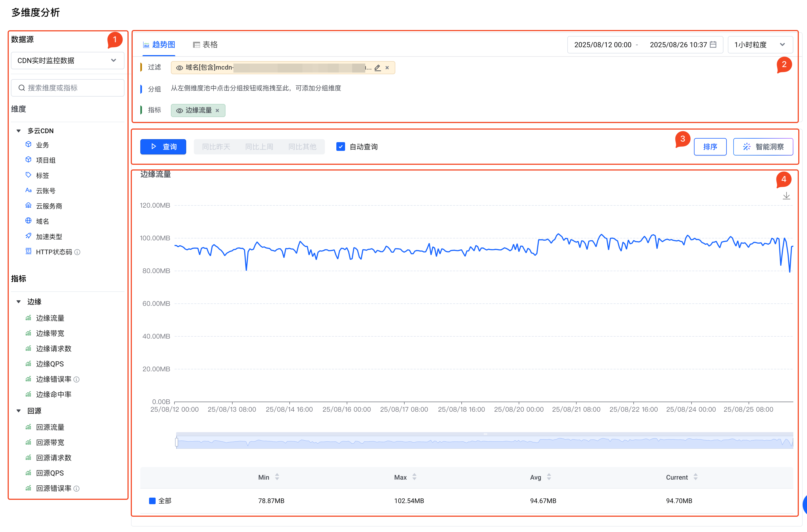This screenshot has width=807, height=532.
Task: Open 智能洞察 smart insights
Action: (x=763, y=147)
